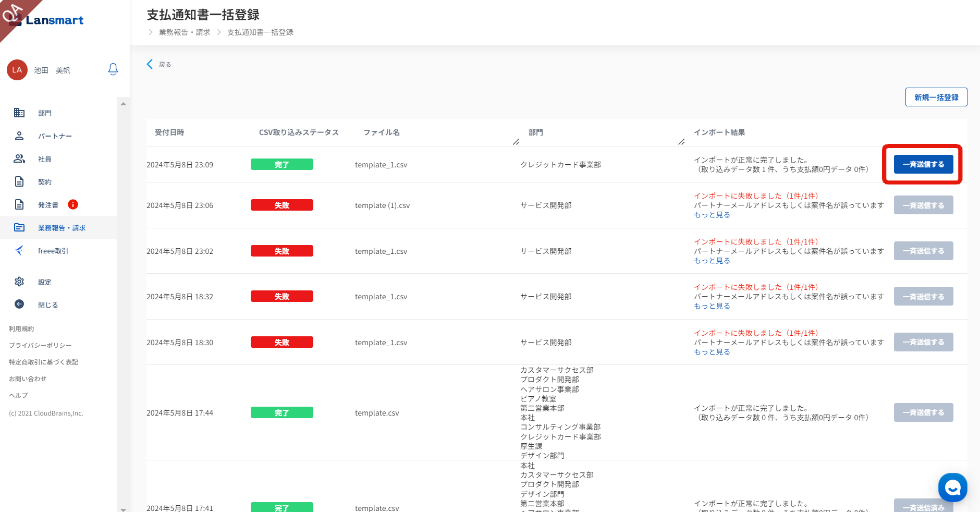Click the 新規一括登録 button

[936, 97]
